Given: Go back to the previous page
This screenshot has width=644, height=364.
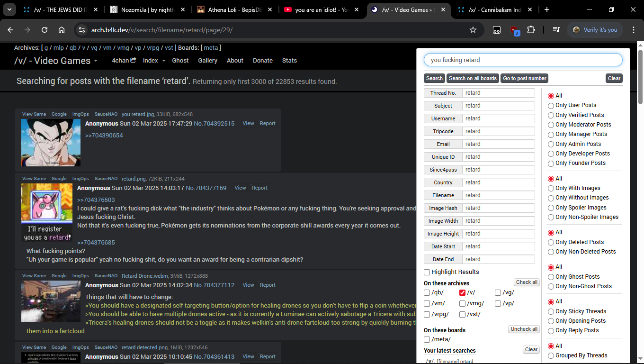Looking at the screenshot, I should pyautogui.click(x=10, y=30).
